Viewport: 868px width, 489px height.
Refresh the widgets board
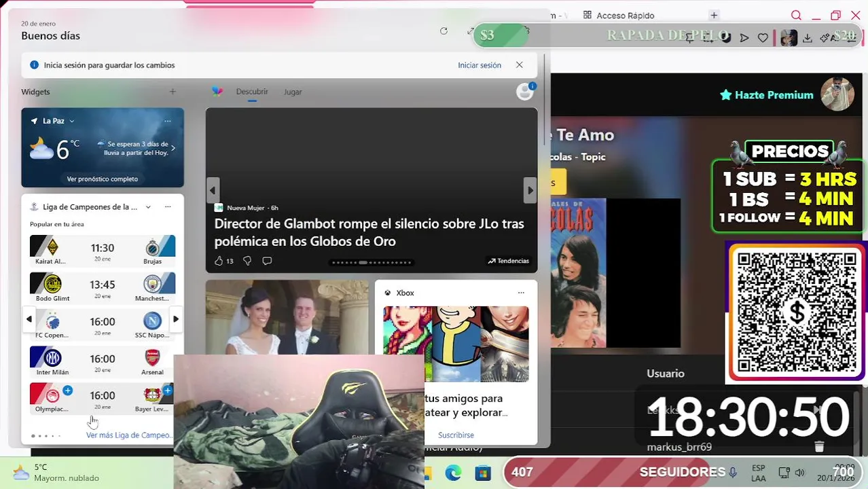[444, 31]
